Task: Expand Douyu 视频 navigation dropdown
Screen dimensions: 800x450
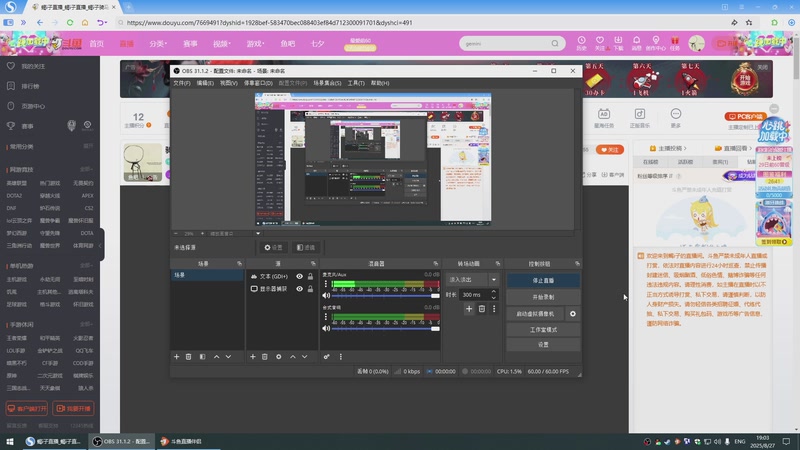Action: click(x=222, y=44)
